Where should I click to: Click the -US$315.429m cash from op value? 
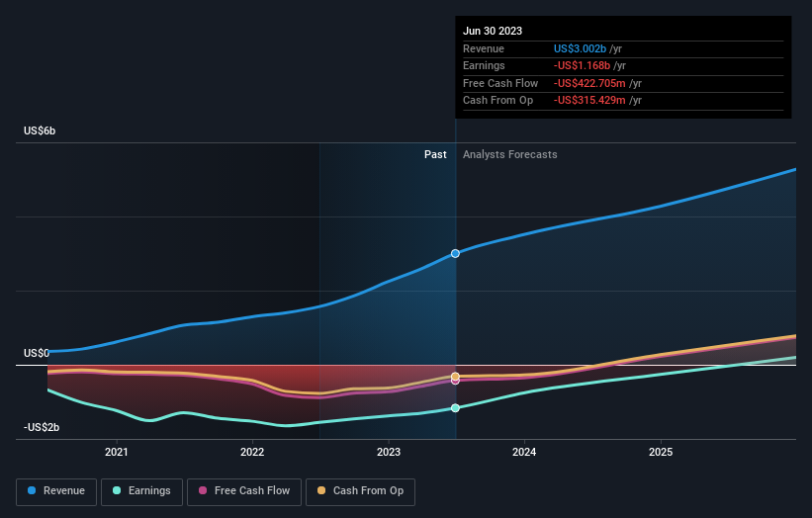(589, 101)
